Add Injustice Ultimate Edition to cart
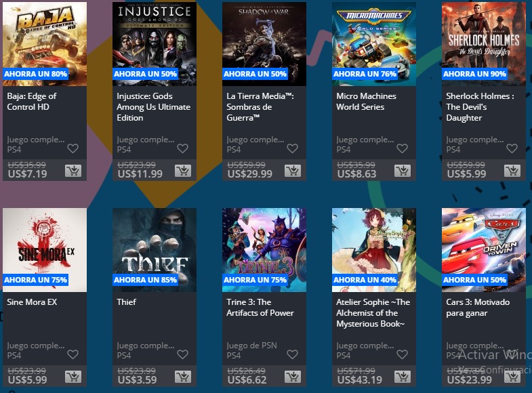The width and height of the screenshot is (532, 393). 183,171
